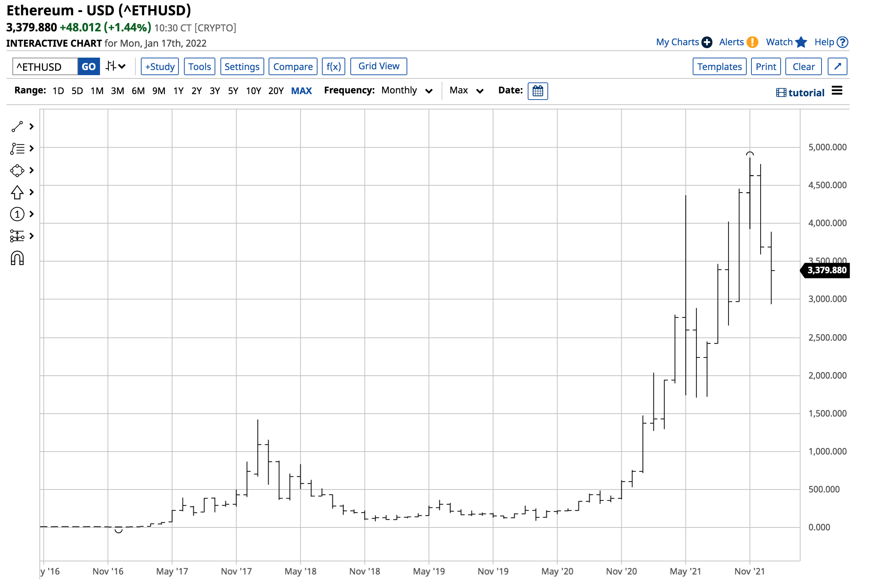Select the line drawing tool icon
Viewport: 881px width, 588px height.
(17, 127)
